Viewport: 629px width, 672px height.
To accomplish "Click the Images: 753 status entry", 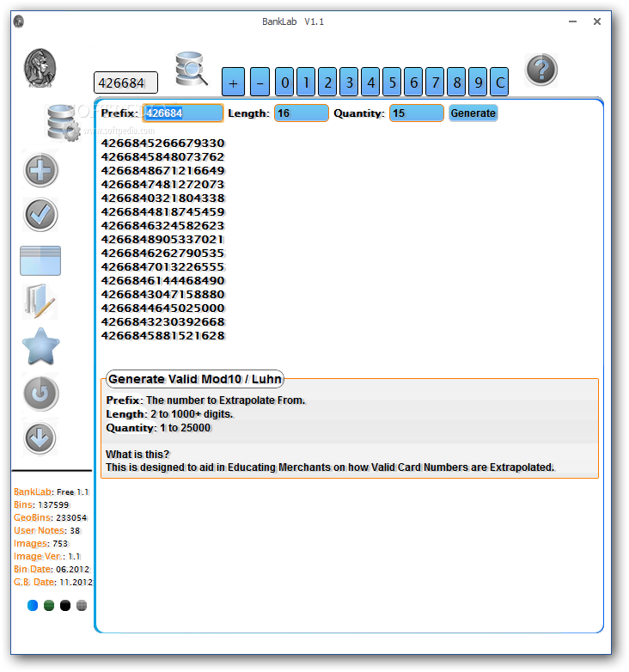I will [41, 543].
